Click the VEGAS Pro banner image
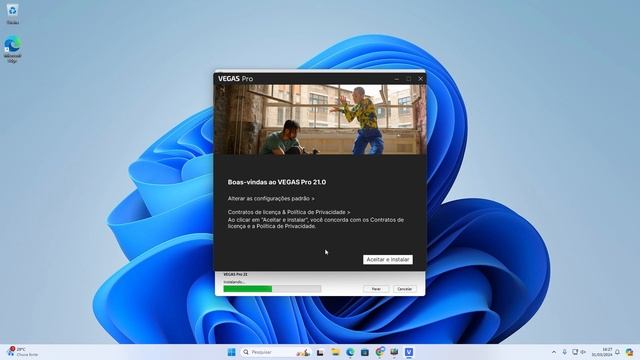640x360 pixels. (320, 119)
